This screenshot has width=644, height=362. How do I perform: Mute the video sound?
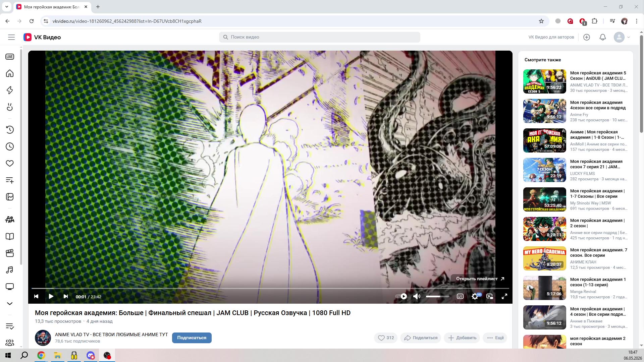(417, 296)
